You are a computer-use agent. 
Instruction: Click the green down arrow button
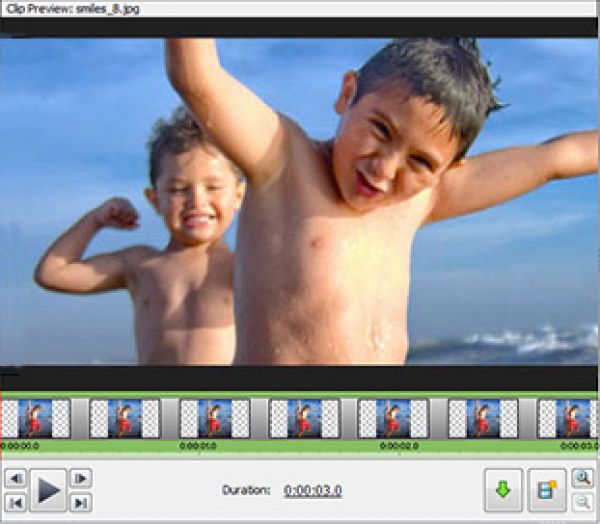tap(503, 490)
